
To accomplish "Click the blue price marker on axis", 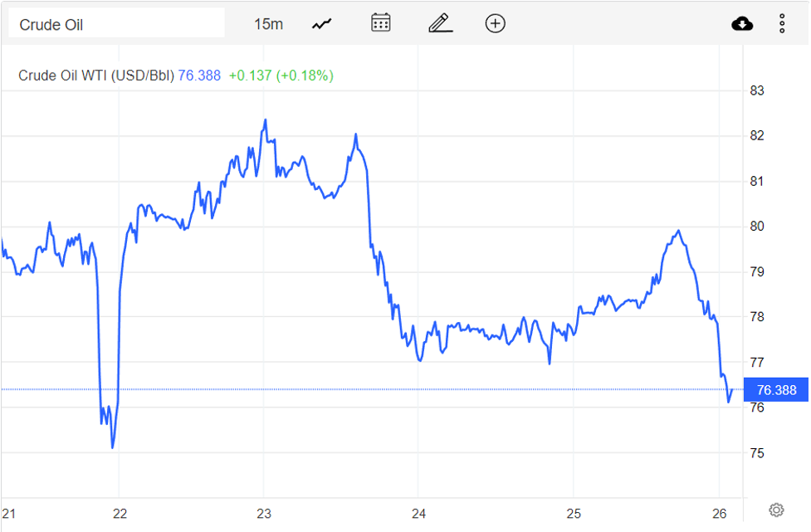I will [777, 388].
